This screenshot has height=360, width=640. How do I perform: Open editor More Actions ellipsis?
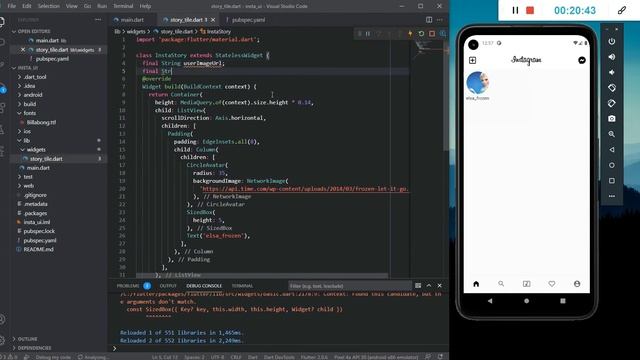pos(440,20)
